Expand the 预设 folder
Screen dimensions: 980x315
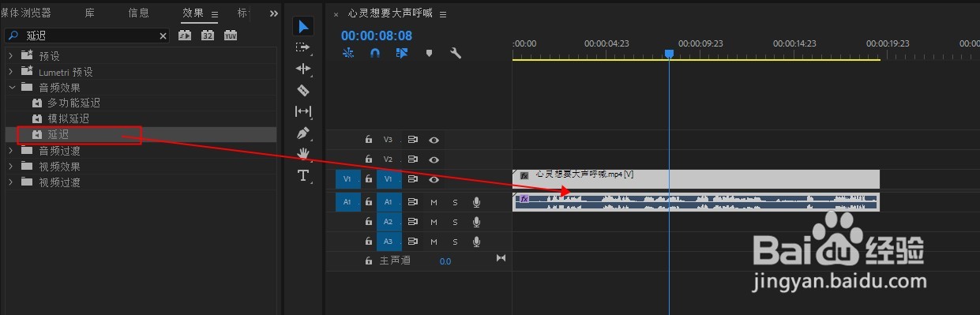(x=11, y=56)
